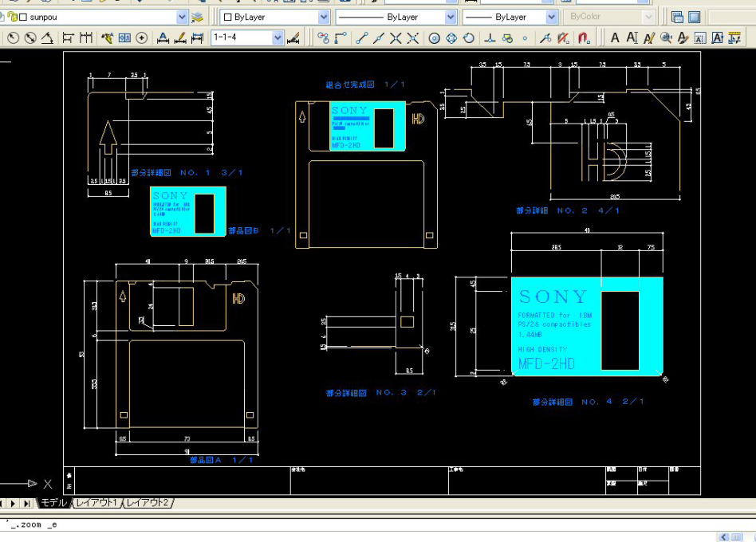The width and height of the screenshot is (756, 542).
Task: Expand the sunpou layer dropdown
Action: pyautogui.click(x=182, y=18)
